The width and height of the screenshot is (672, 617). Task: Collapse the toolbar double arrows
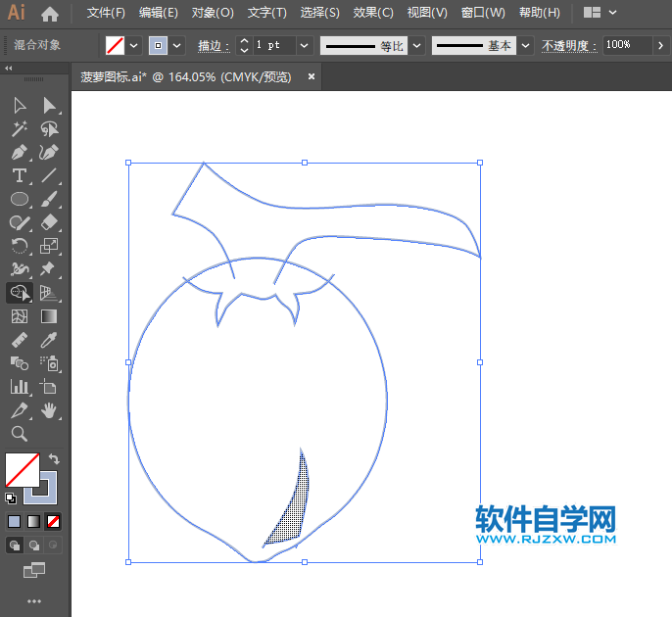(x=9, y=69)
